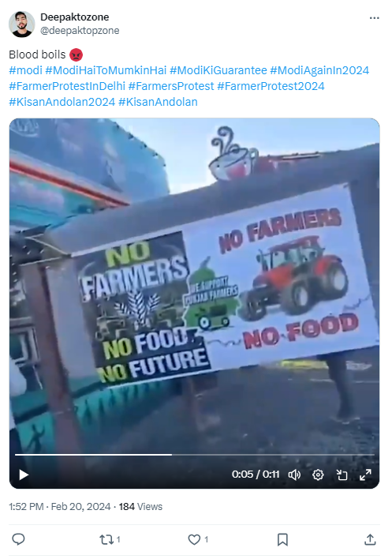
Task: View the post timestamp details
Action: point(60,507)
